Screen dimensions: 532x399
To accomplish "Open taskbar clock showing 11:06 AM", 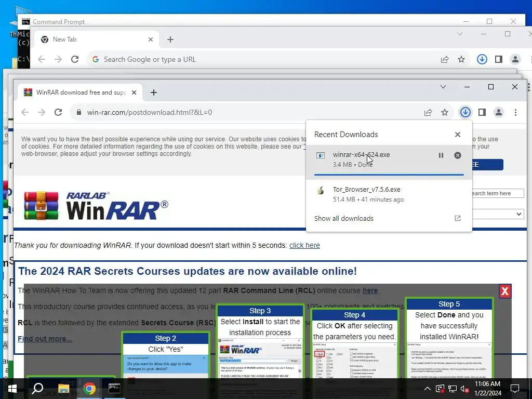I will [x=487, y=389].
